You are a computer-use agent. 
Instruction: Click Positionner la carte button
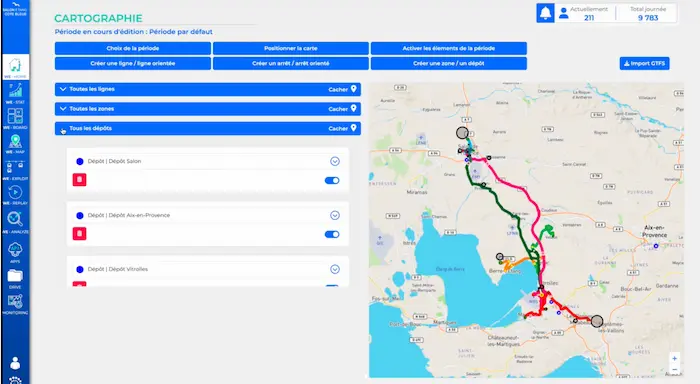(x=291, y=48)
